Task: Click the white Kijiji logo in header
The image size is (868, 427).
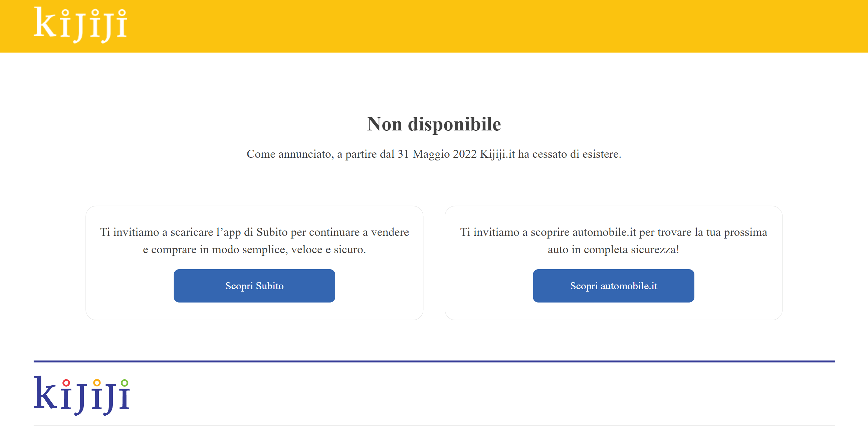Action: pos(80,25)
